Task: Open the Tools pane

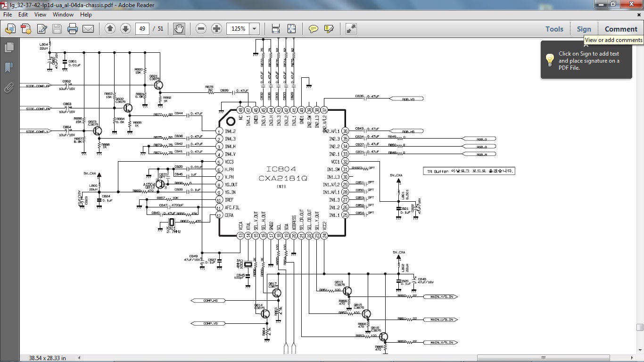Action: (554, 29)
